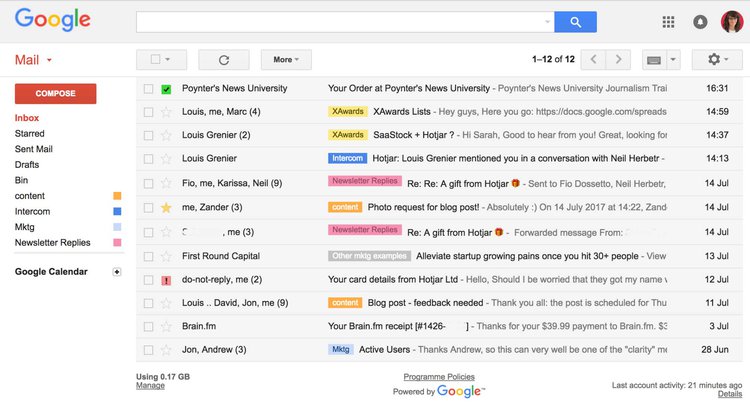
Task: Open the XAwards Lists email subject
Action: [x=402, y=112]
